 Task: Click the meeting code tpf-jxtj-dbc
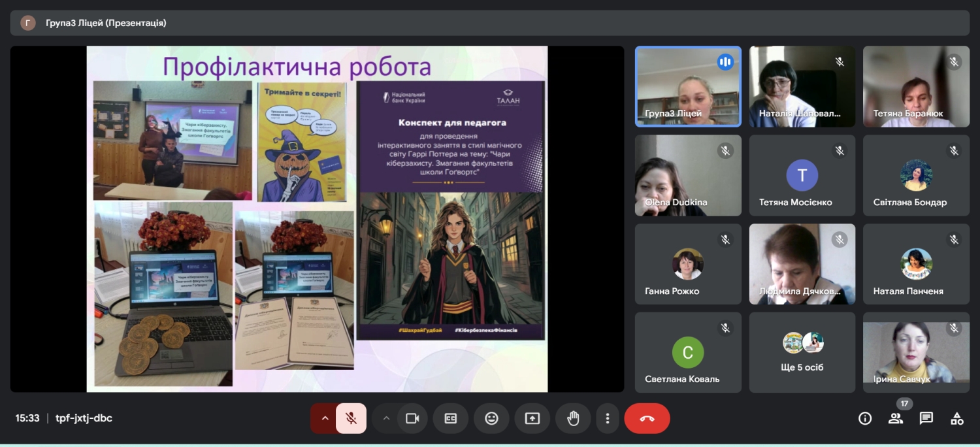(x=84, y=418)
